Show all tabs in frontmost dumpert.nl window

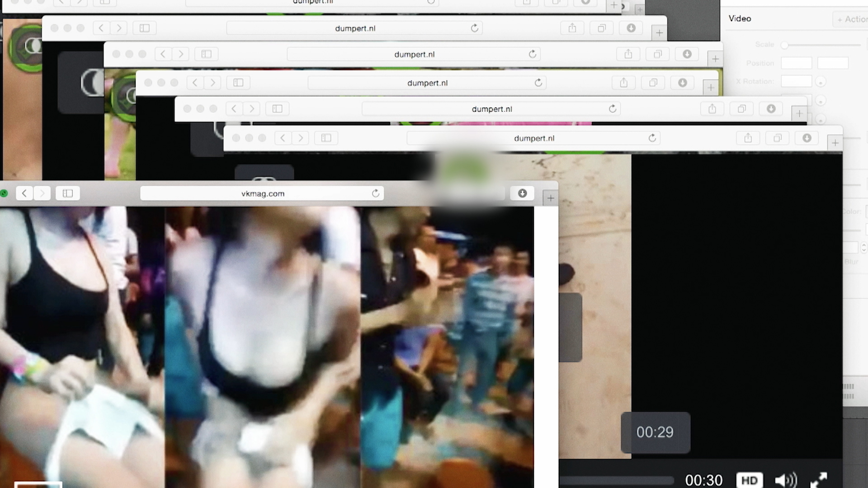pos(778,138)
